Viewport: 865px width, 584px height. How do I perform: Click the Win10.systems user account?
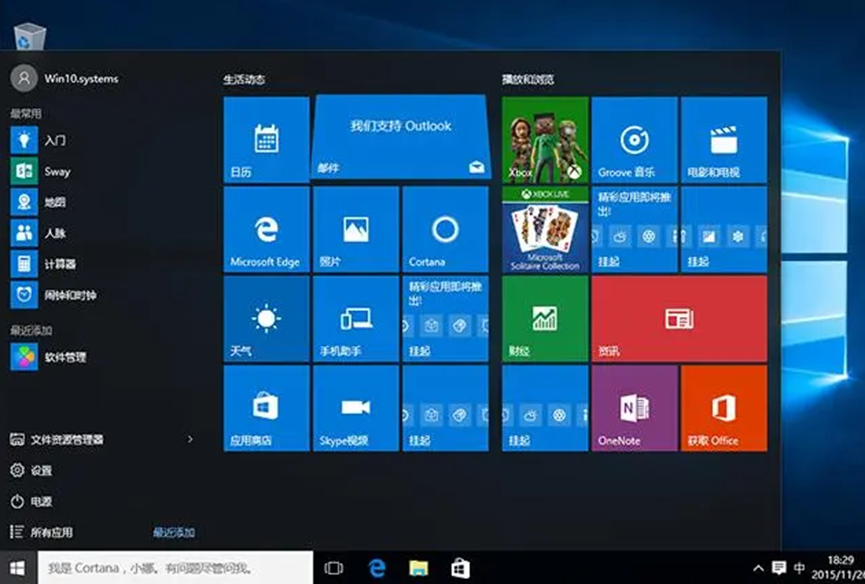[x=65, y=78]
